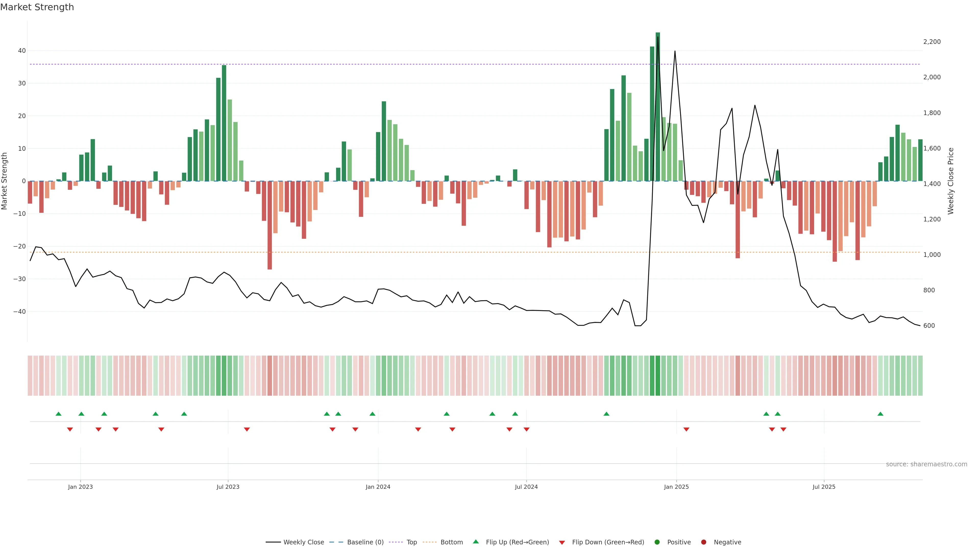Click flip-up triangle just before Jan 2024 gridline
Viewport: 980px width, 551px height.
tap(372, 414)
